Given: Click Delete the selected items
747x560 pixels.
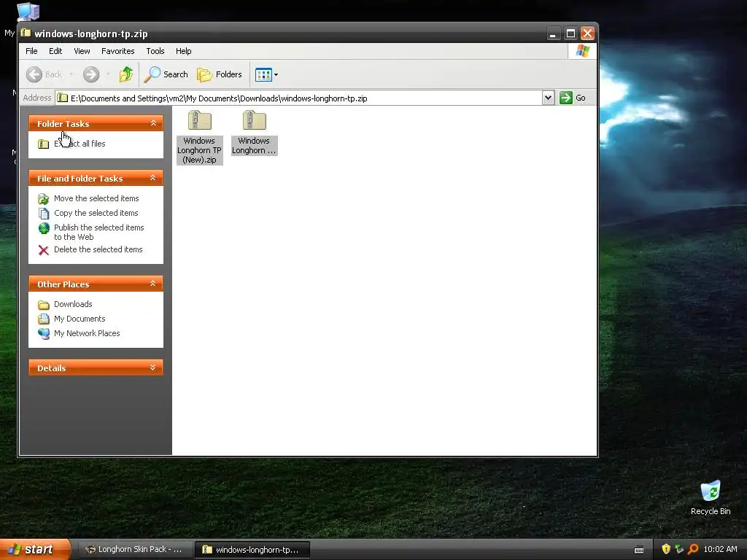Looking at the screenshot, I should pyautogui.click(x=98, y=249).
